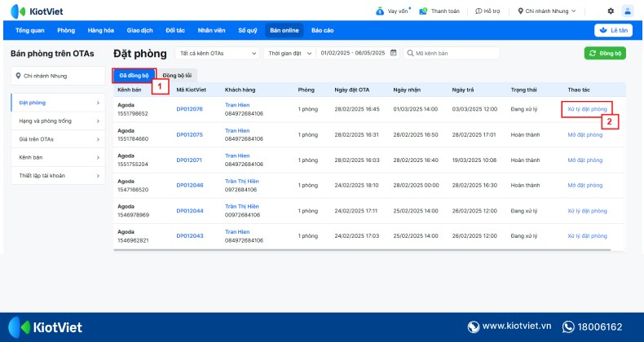
Task: Click Agoda channel ID 1551798652
Action: [133, 113]
